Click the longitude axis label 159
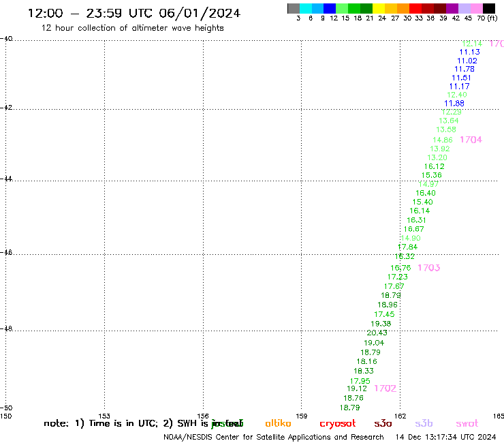 (x=302, y=416)
